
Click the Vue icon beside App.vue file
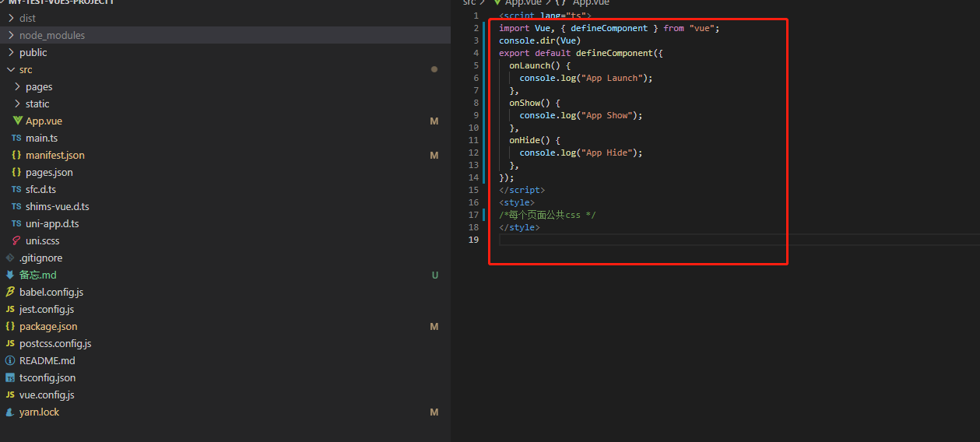pos(17,121)
